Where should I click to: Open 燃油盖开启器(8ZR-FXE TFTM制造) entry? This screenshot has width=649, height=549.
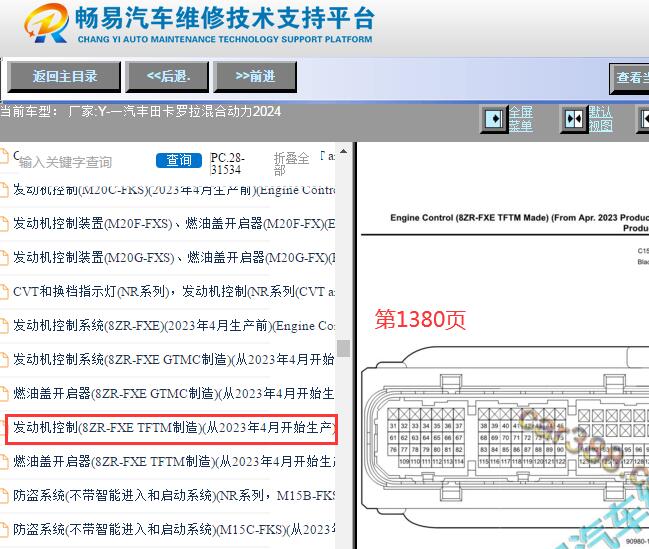click(x=174, y=462)
